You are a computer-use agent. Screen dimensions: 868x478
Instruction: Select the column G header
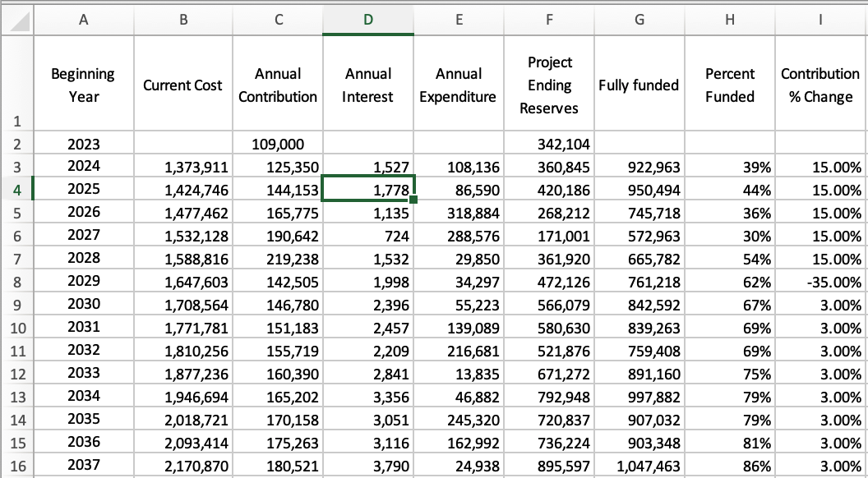639,21
